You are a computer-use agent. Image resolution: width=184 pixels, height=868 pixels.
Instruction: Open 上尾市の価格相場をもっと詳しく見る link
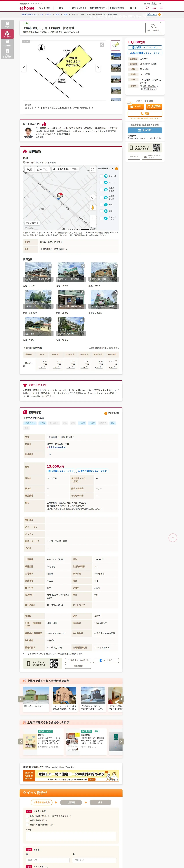click(103, 348)
